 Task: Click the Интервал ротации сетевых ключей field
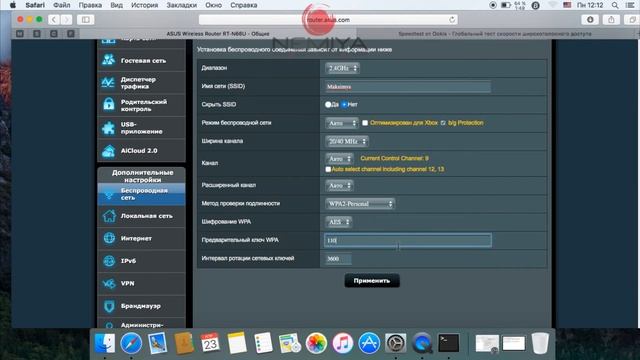pos(338,259)
